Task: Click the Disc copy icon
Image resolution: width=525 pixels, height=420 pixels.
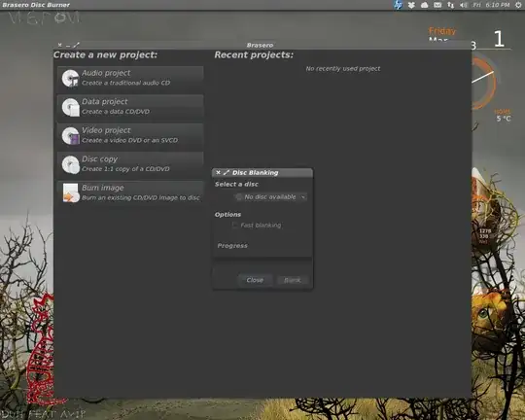Action: pyautogui.click(x=70, y=164)
